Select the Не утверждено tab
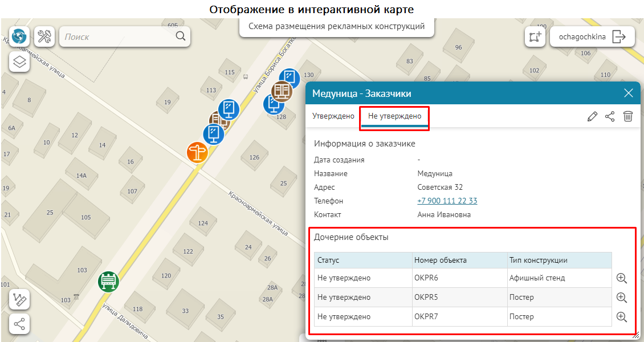 pos(394,116)
